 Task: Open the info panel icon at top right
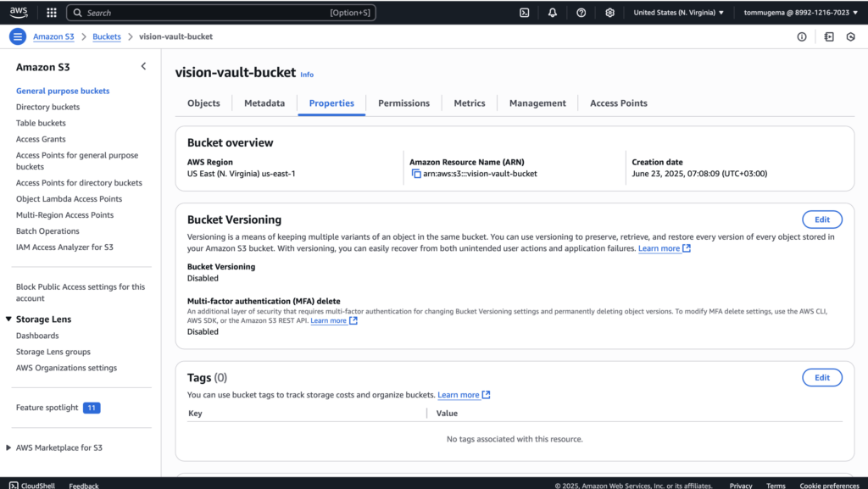802,37
